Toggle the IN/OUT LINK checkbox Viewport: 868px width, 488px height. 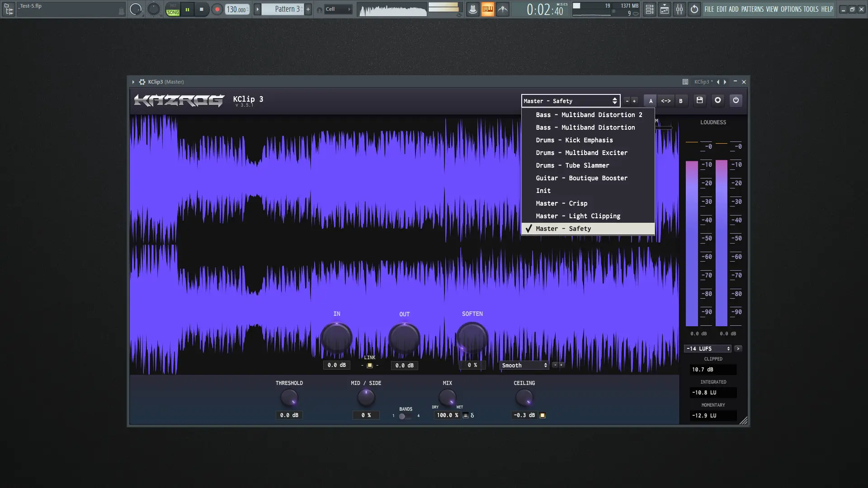(x=369, y=365)
